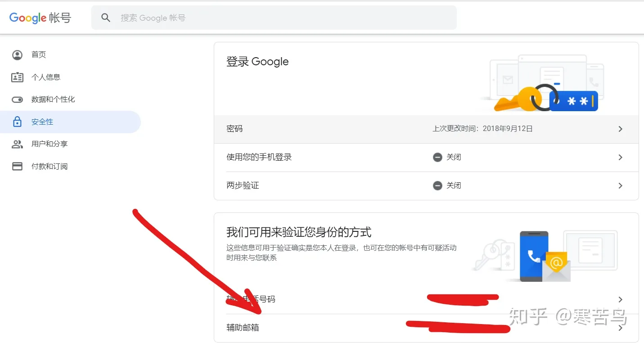Expand the 辅助电话号码 row chevron
Image resolution: width=644 pixels, height=343 pixels.
pos(620,300)
